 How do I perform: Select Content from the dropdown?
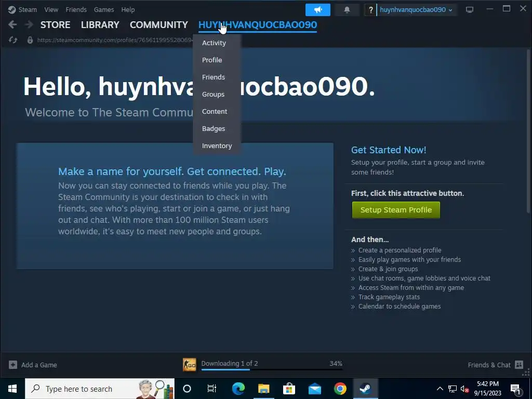[217, 111]
